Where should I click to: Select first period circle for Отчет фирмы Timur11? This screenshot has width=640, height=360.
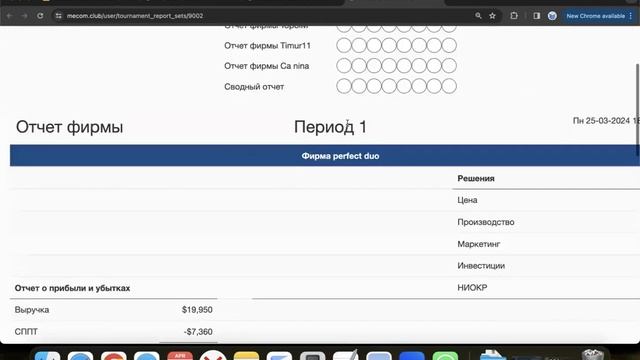pos(344,45)
